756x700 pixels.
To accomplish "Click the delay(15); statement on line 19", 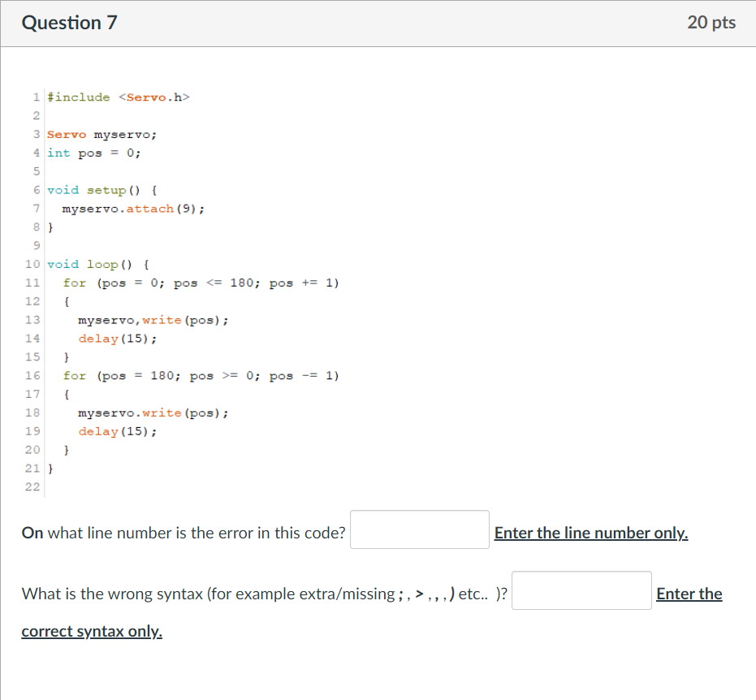I will coord(118,431).
